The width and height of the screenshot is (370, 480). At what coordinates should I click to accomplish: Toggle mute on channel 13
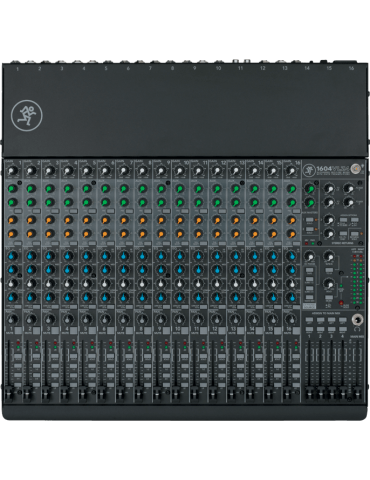point(241,330)
